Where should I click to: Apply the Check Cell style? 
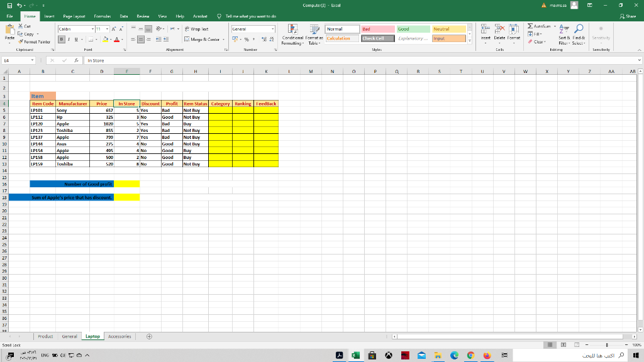pos(377,38)
